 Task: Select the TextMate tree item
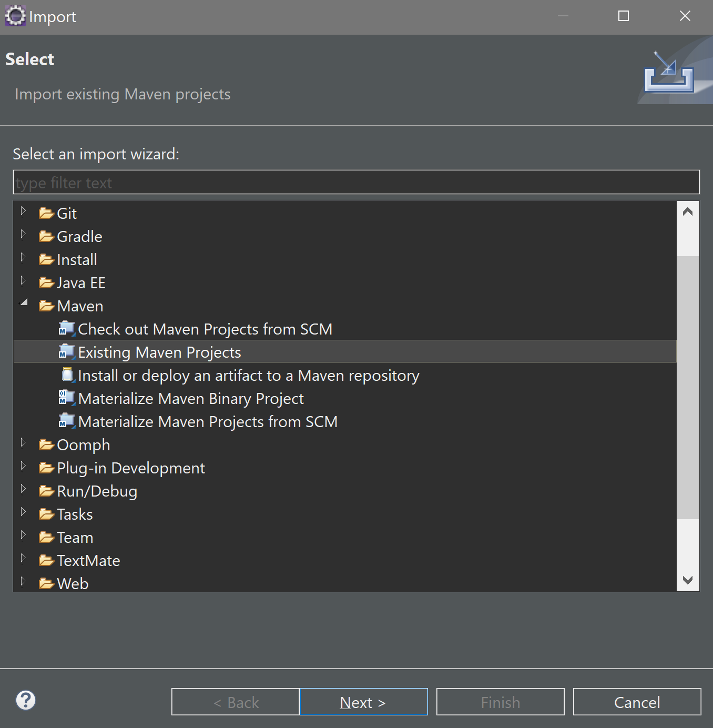pos(88,560)
